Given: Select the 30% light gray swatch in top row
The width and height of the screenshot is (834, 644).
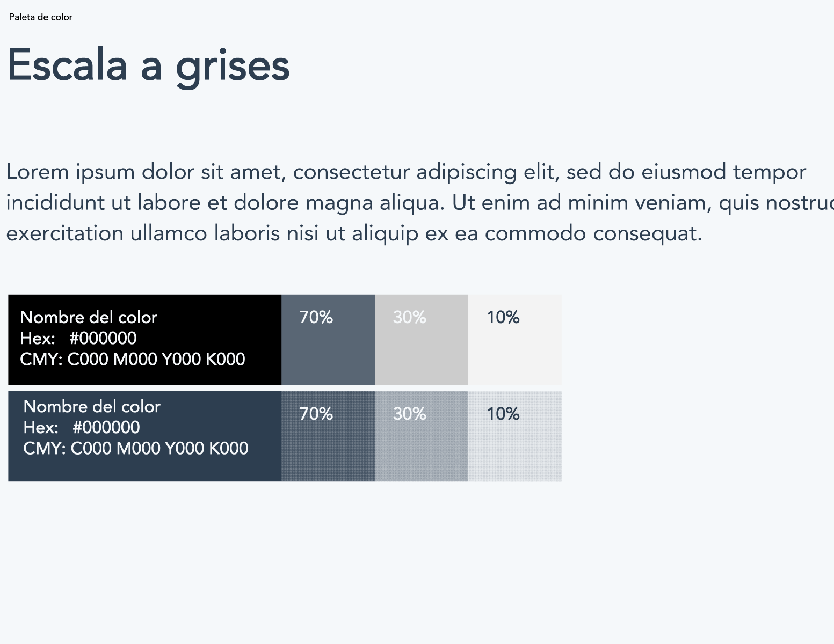Looking at the screenshot, I should click(x=422, y=340).
